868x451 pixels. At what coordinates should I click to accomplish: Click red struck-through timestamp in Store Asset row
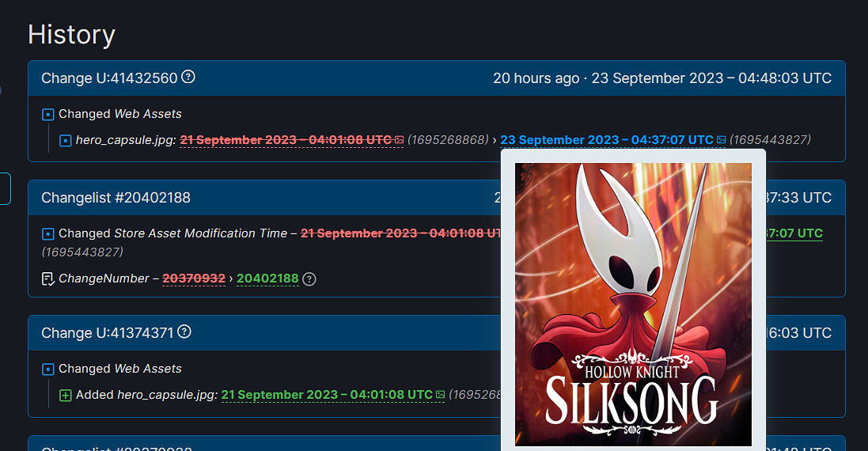click(400, 233)
